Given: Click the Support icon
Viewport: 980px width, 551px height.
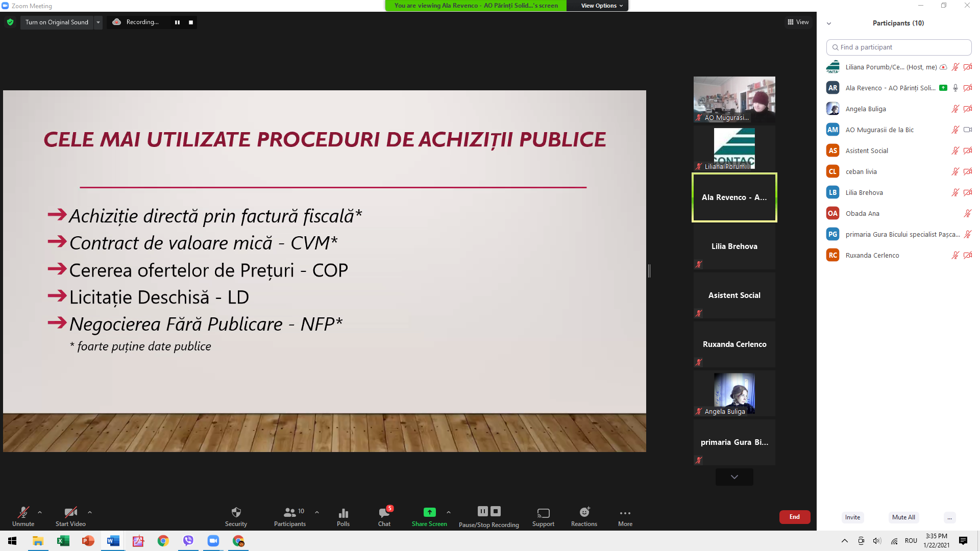Looking at the screenshot, I should pyautogui.click(x=543, y=513).
